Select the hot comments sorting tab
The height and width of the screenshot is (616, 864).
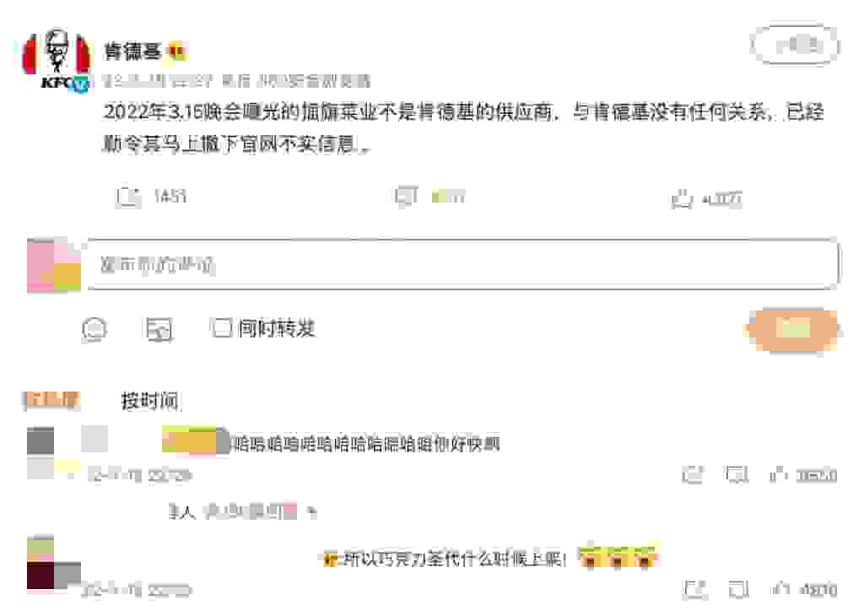click(x=51, y=400)
